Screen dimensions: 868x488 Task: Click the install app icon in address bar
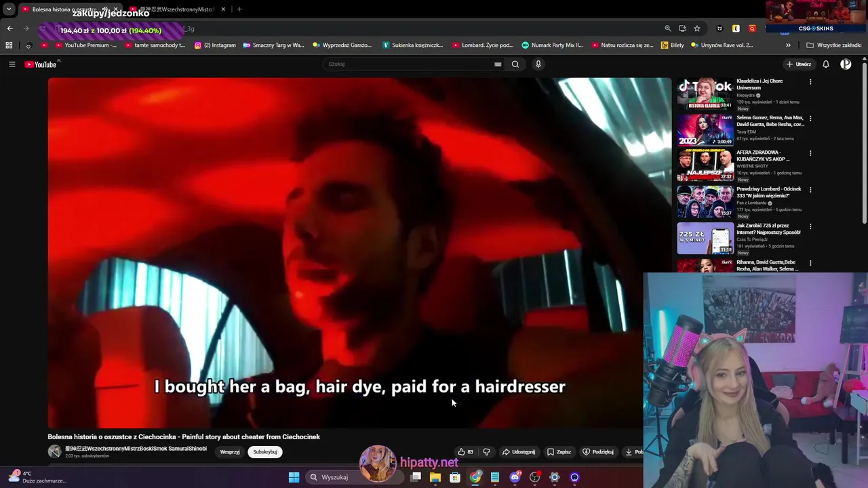[x=682, y=28]
